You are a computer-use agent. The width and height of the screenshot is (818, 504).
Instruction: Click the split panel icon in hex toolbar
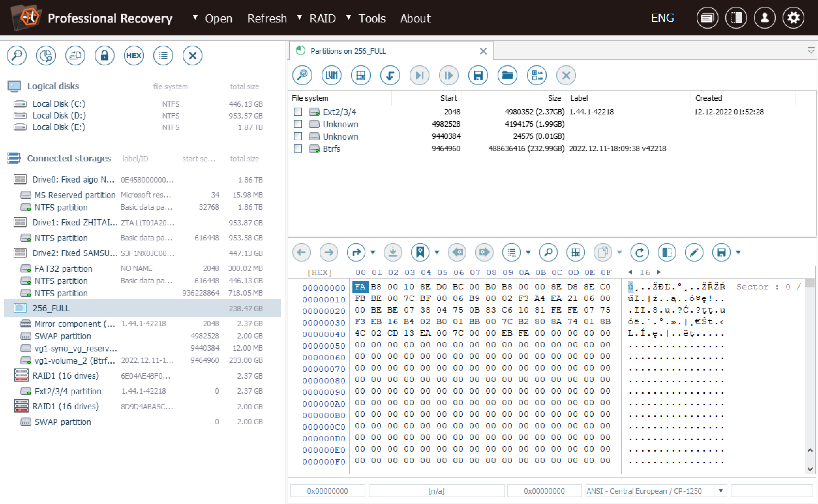pos(667,252)
